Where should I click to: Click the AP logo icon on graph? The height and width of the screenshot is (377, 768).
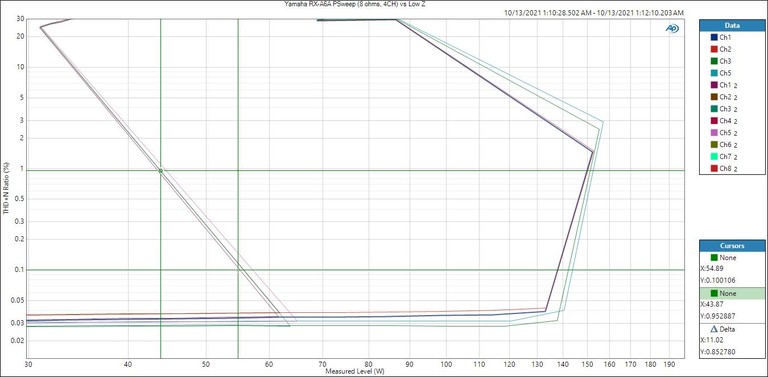coord(672,29)
